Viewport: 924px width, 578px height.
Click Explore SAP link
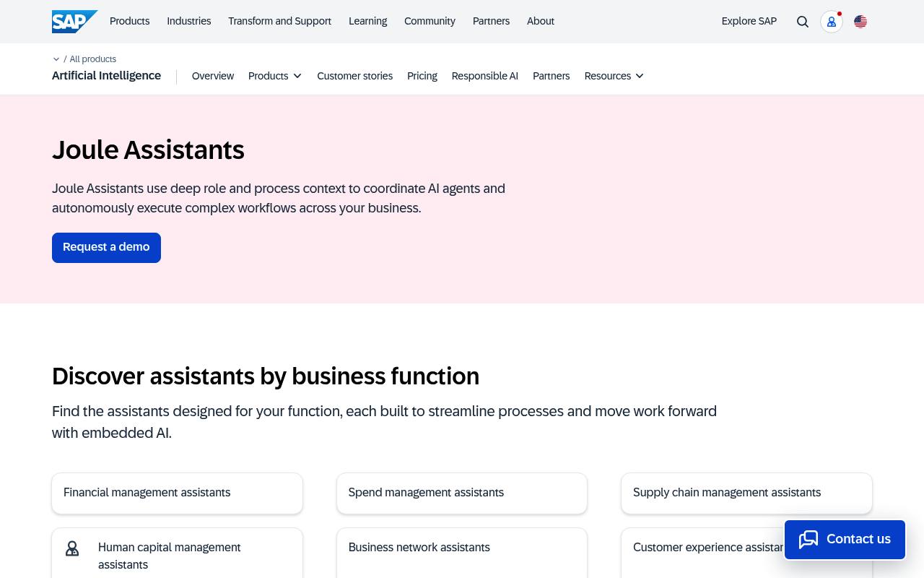(x=749, y=21)
